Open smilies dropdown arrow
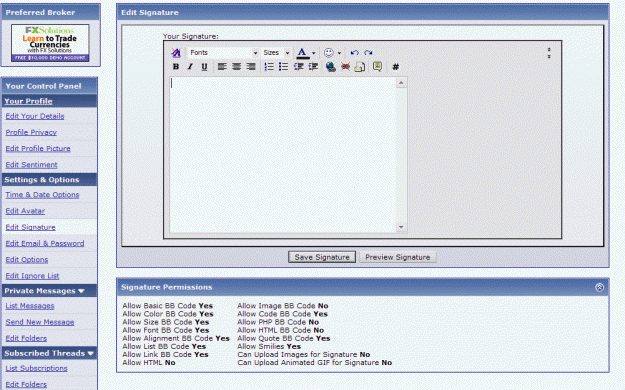 pos(339,53)
